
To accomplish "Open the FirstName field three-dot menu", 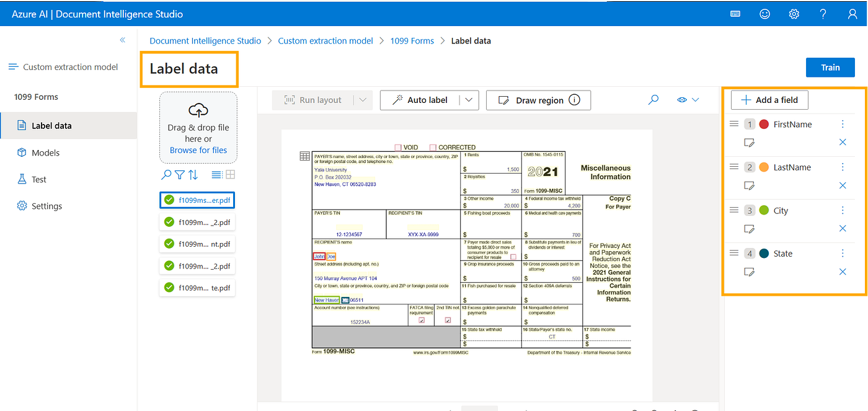I will (843, 124).
